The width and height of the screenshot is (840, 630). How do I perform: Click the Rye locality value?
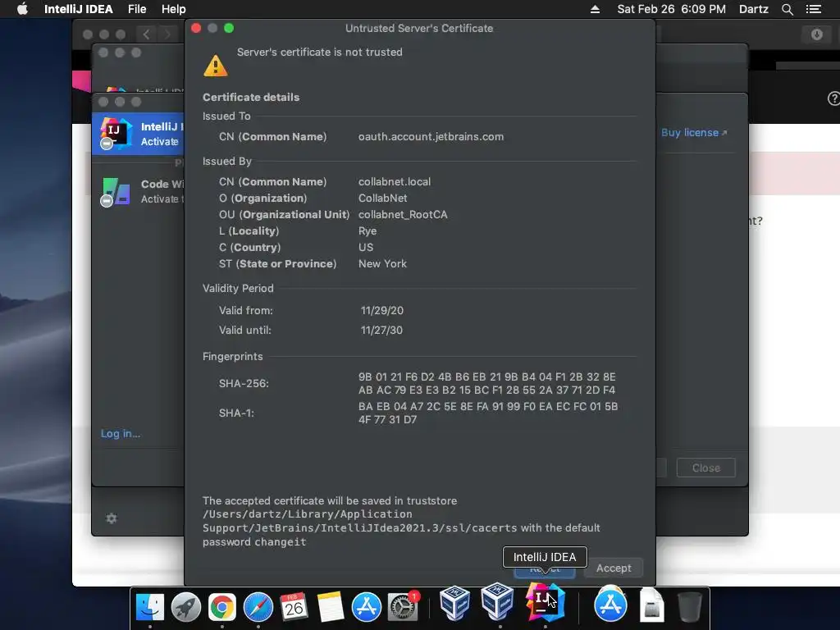367,231
